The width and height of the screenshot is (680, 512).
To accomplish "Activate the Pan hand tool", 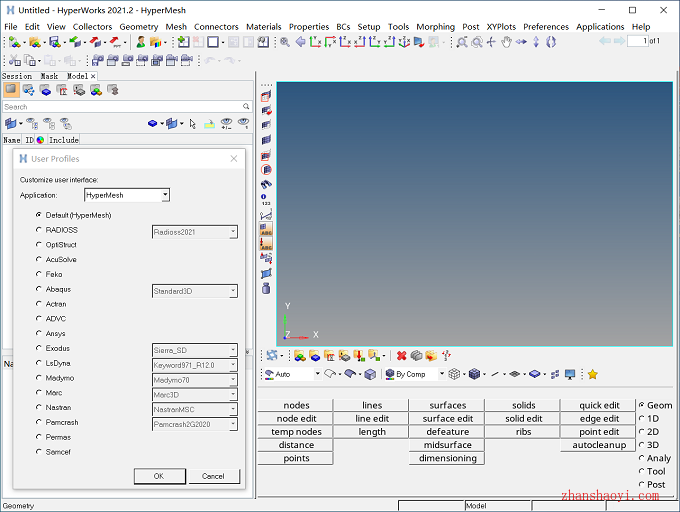I will 506,42.
